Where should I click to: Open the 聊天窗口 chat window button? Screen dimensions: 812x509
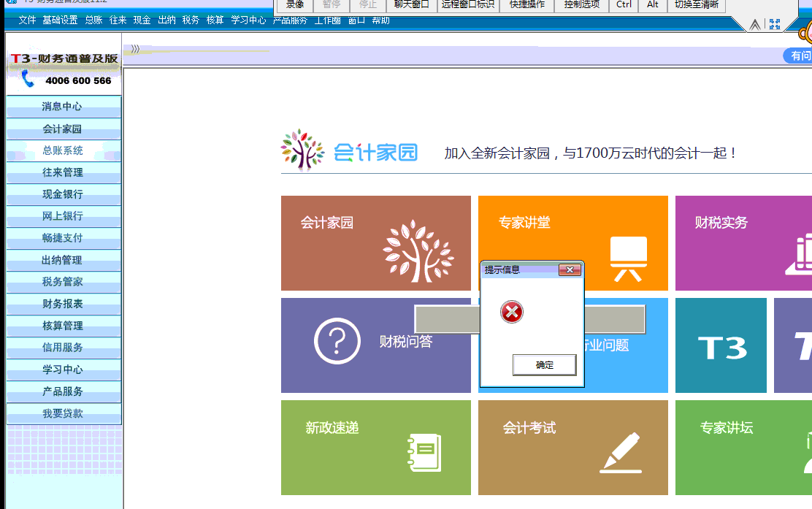click(x=411, y=5)
